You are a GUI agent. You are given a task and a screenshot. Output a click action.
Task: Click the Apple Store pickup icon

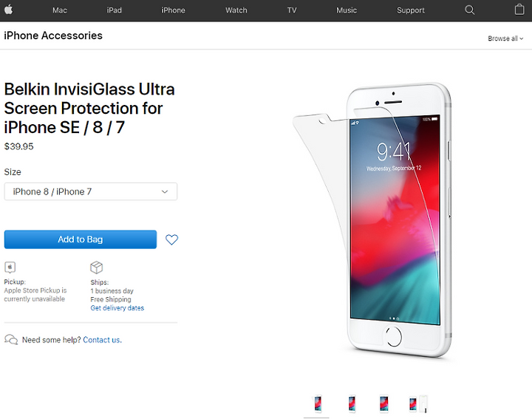tap(10, 268)
